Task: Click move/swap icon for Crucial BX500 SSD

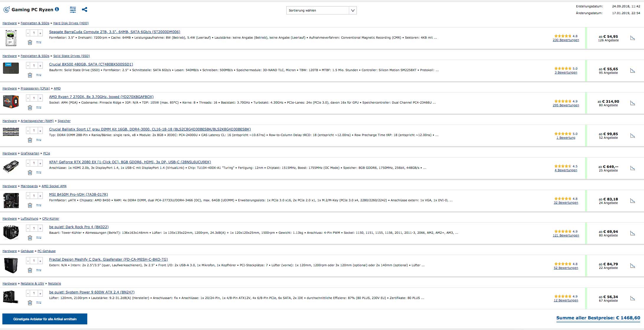Action: 39,75
